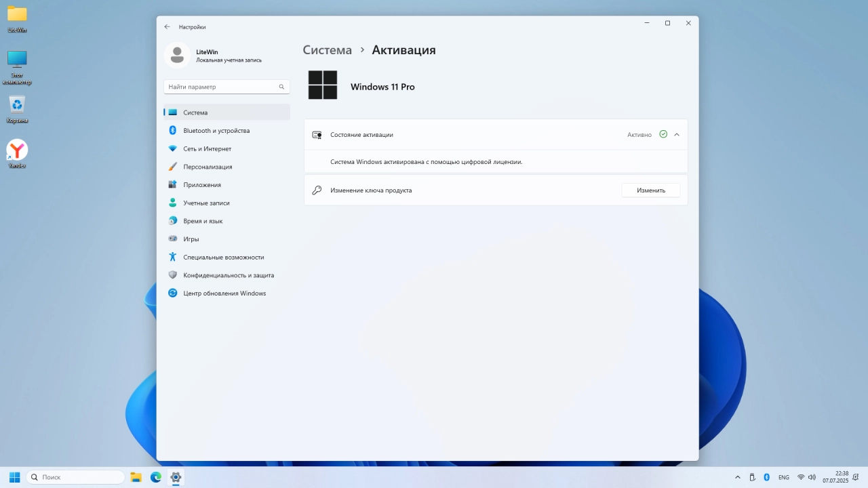Select the Игры menu label
The width and height of the screenshot is (868, 488).
pos(191,239)
